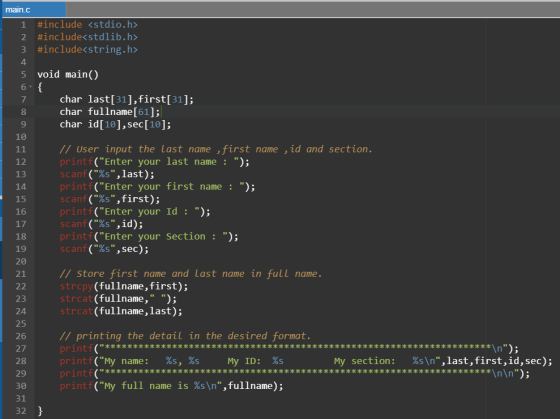
Task: Collapse code block at line 6
Action: click(x=30, y=87)
